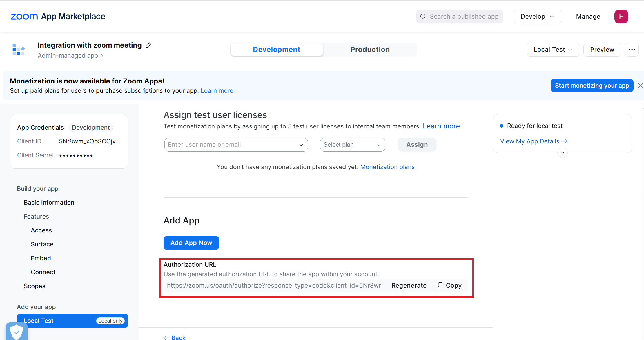Click the Build your app heading

tap(38, 189)
